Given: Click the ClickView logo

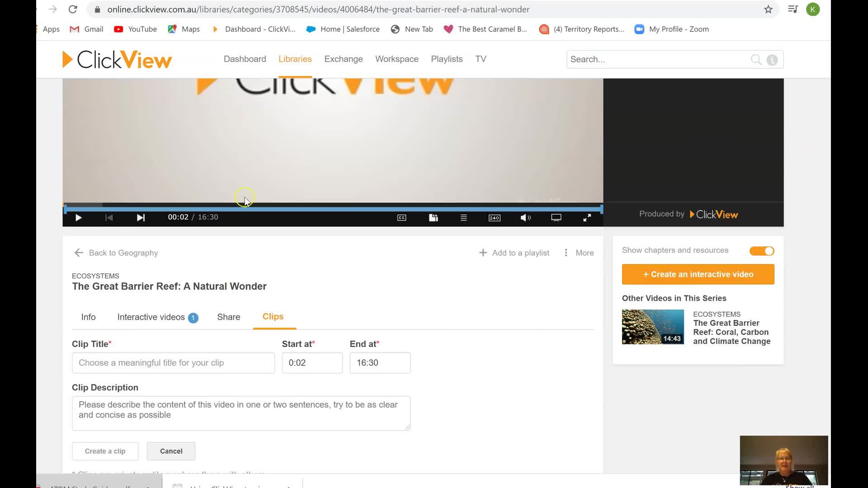Looking at the screenshot, I should tap(117, 59).
